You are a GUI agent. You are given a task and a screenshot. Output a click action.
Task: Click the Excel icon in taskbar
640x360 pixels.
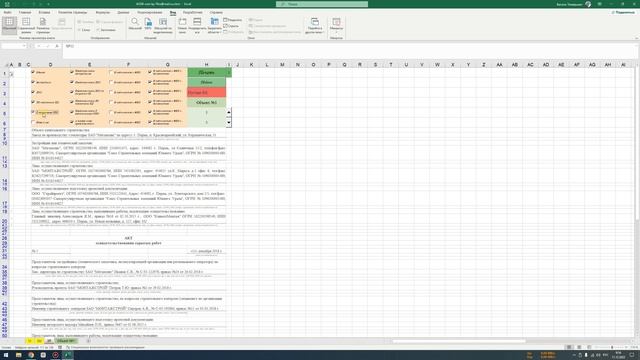click(x=67, y=355)
